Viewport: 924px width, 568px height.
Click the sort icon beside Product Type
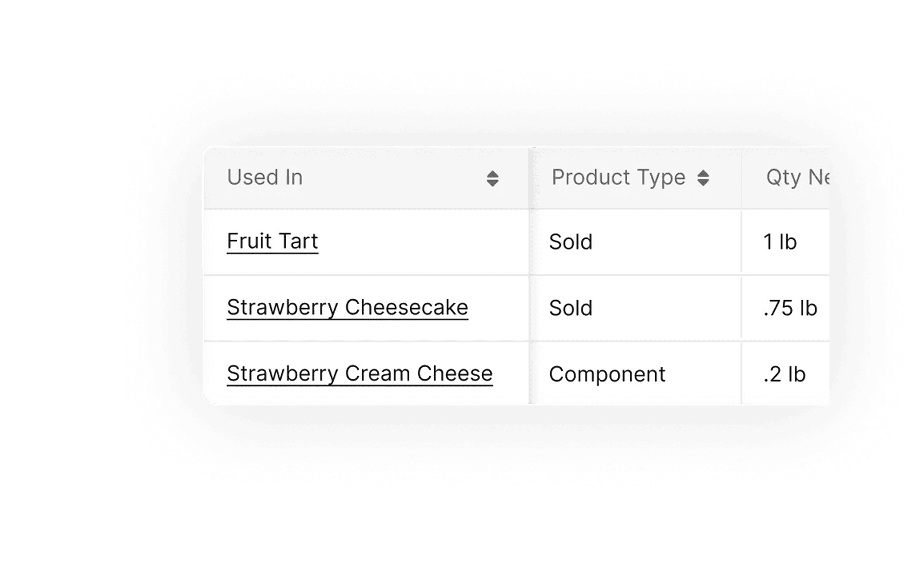(703, 177)
